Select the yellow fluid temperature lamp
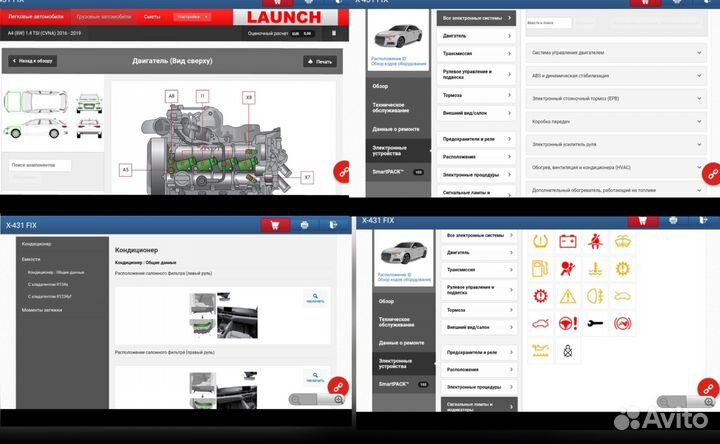The height and width of the screenshot is (444, 720). [595, 269]
